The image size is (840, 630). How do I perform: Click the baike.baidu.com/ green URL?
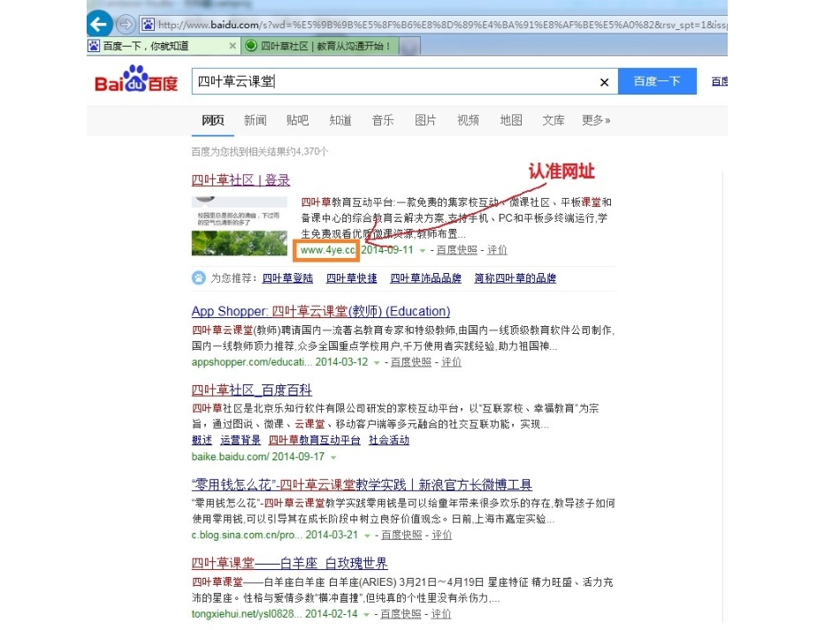(231, 457)
